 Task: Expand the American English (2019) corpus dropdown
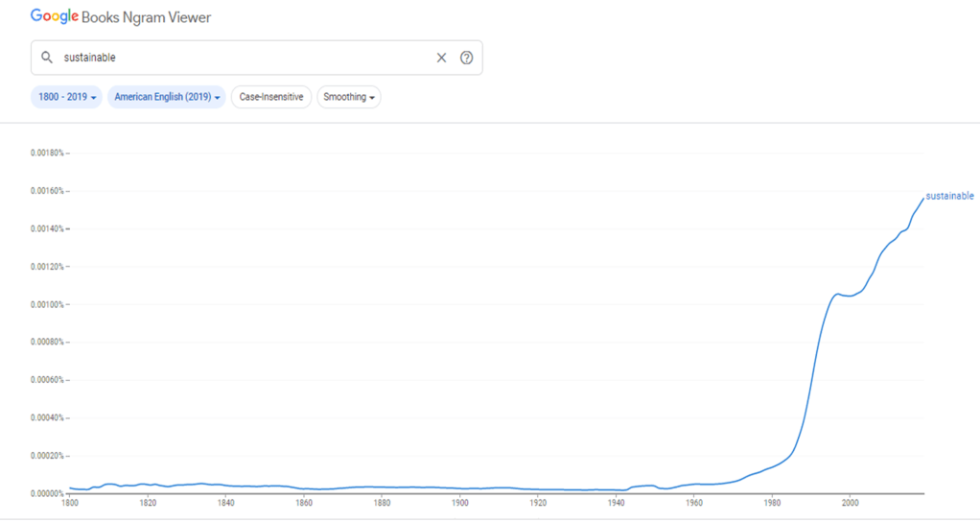(x=167, y=97)
